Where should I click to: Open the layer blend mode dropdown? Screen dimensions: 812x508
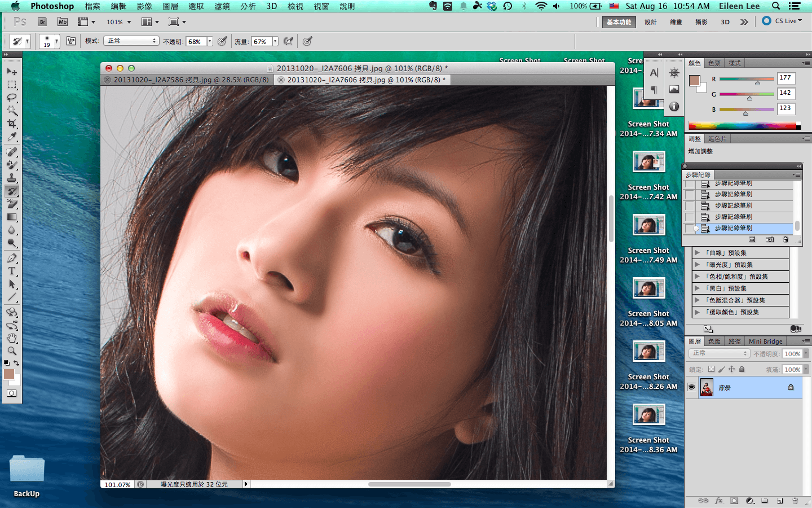coord(719,353)
